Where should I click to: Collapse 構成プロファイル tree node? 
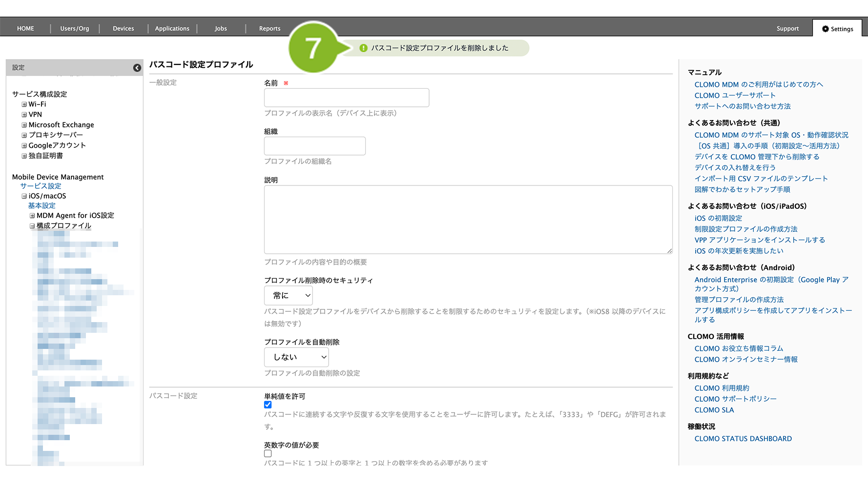click(32, 226)
